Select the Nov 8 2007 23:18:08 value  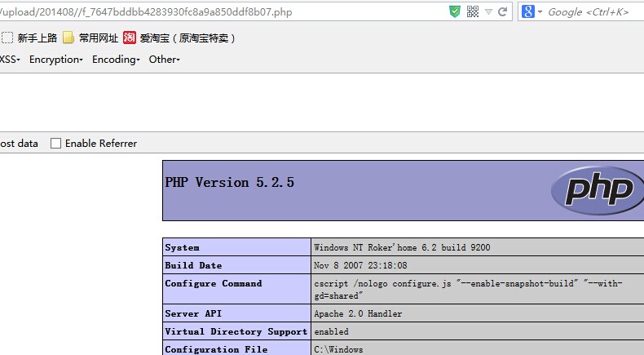pos(360,265)
